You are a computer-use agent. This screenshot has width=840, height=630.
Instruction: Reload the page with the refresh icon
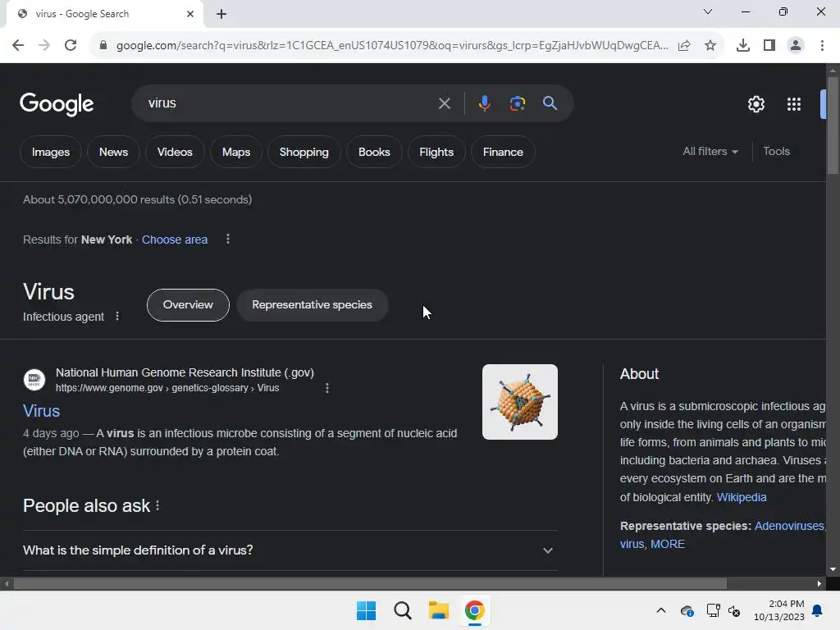71,45
